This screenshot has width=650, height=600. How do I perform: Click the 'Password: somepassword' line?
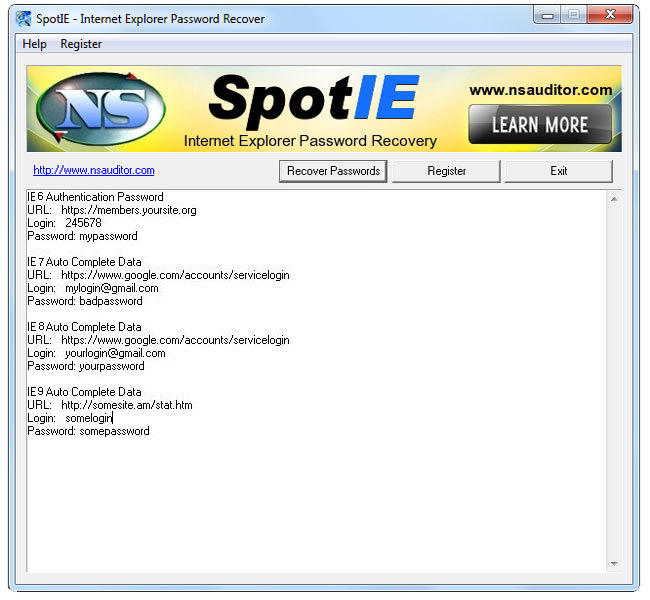88,431
